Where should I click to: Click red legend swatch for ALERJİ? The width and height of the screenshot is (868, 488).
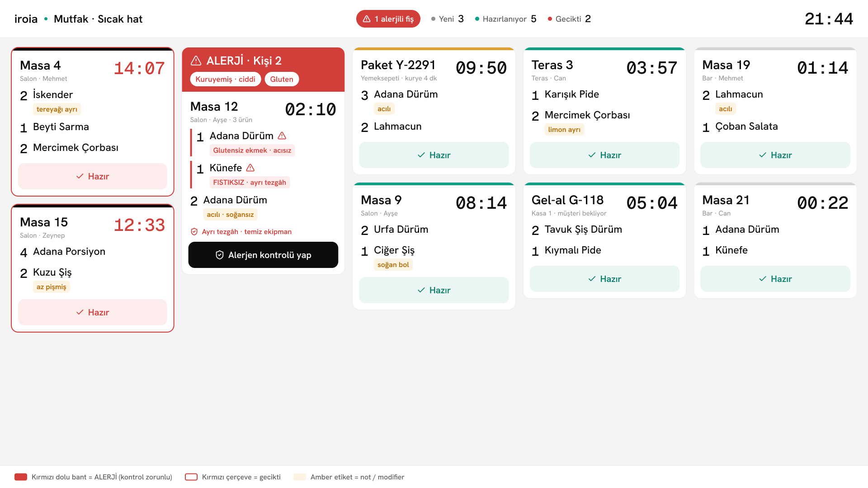pos(21,477)
